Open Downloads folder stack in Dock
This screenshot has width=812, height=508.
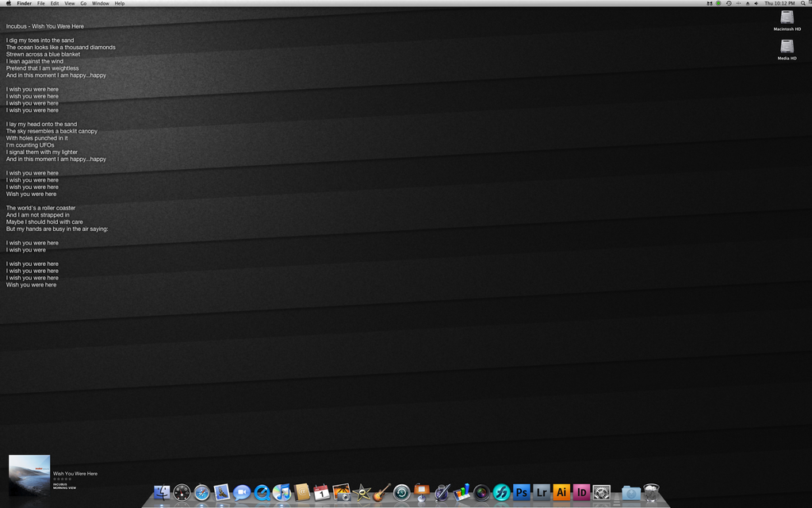[630, 492]
